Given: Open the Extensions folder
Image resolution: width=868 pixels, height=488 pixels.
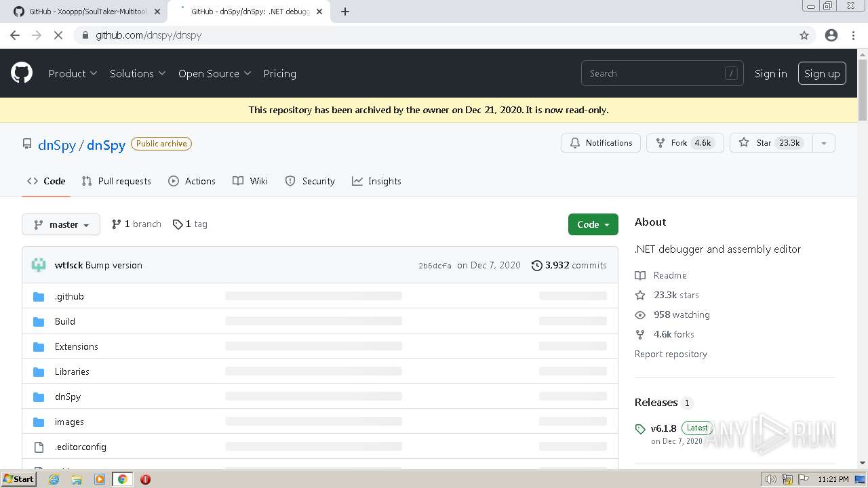Looking at the screenshot, I should [x=77, y=346].
